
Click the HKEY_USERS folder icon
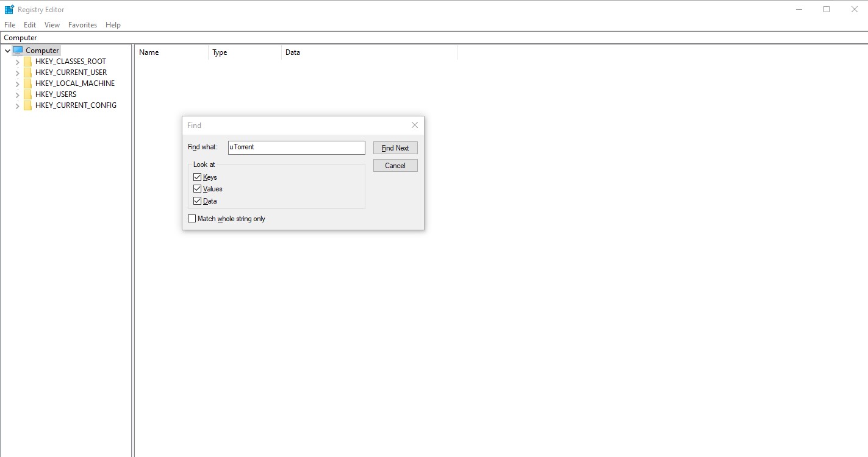pyautogui.click(x=27, y=94)
